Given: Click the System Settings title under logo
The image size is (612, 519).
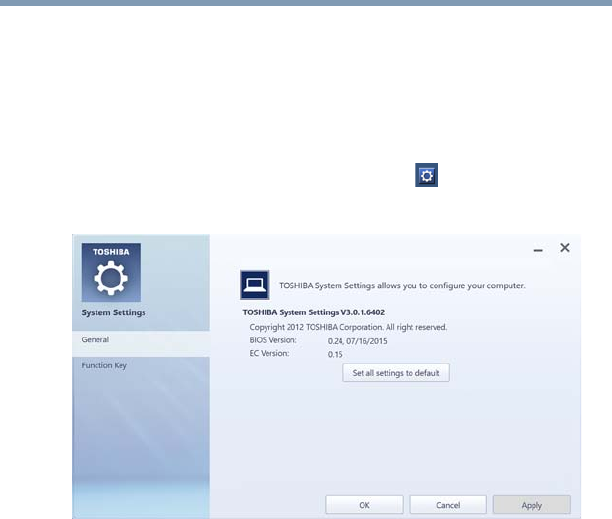Looking at the screenshot, I should point(113,313).
